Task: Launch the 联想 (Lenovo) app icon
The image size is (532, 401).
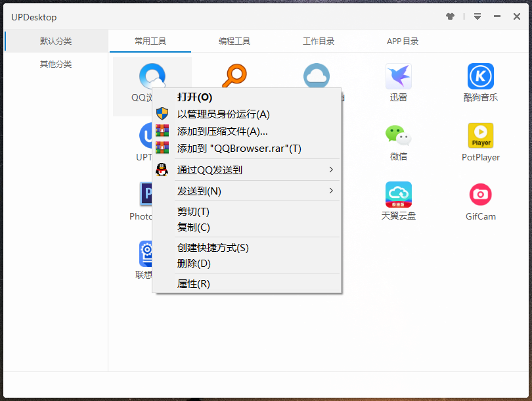Action: [146, 254]
